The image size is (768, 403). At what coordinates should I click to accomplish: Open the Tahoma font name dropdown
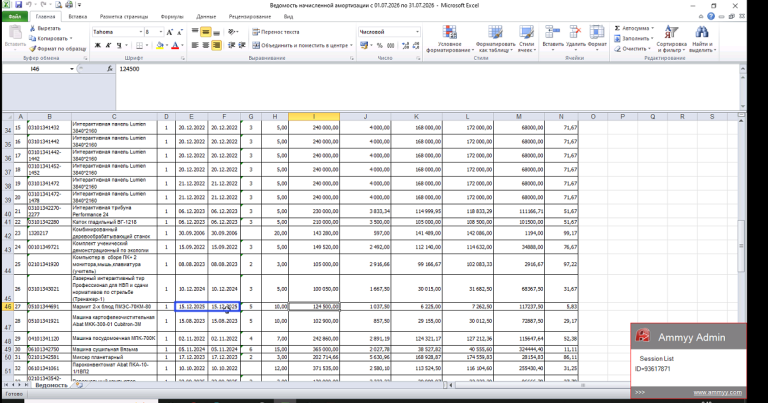pyautogui.click(x=141, y=32)
